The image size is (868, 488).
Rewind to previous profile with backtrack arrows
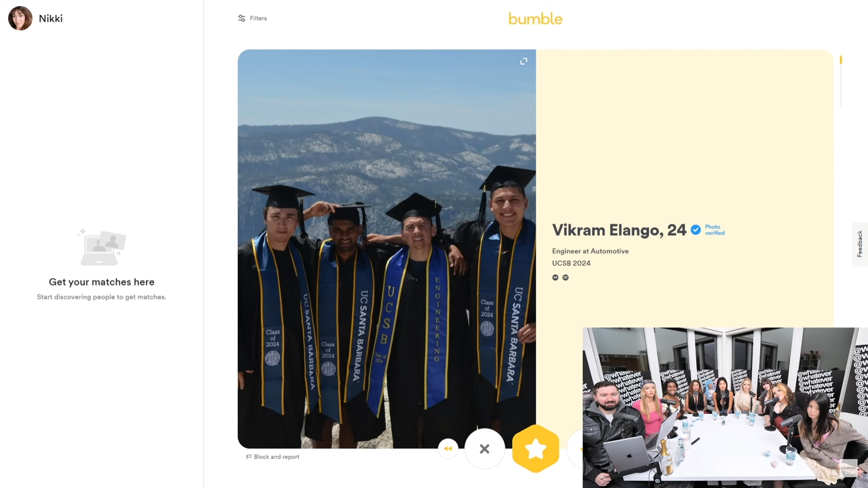[x=448, y=449]
